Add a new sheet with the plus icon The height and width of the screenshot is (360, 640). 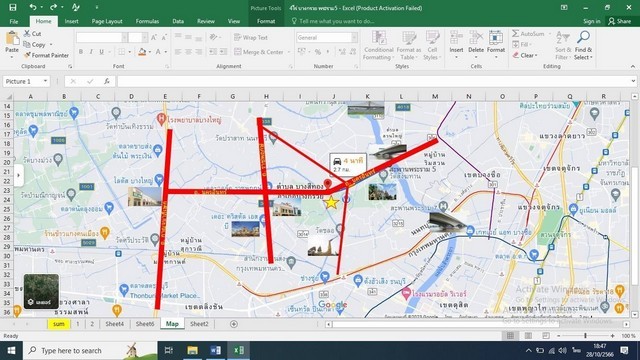(233, 324)
